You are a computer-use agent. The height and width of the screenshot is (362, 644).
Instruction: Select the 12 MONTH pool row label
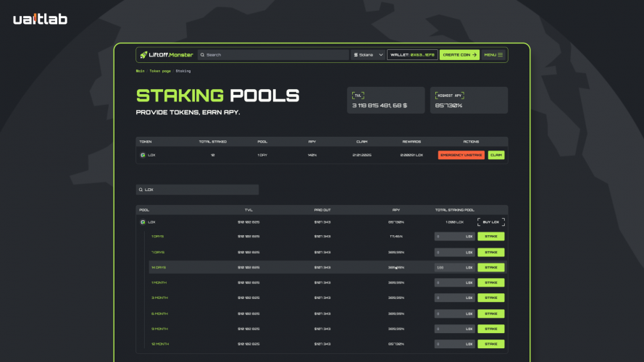160,345
